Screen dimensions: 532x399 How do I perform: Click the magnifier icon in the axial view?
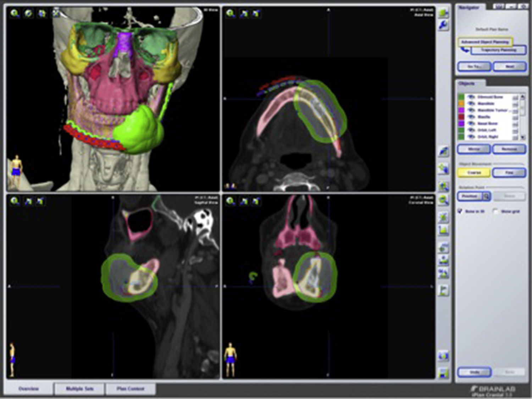231,13
